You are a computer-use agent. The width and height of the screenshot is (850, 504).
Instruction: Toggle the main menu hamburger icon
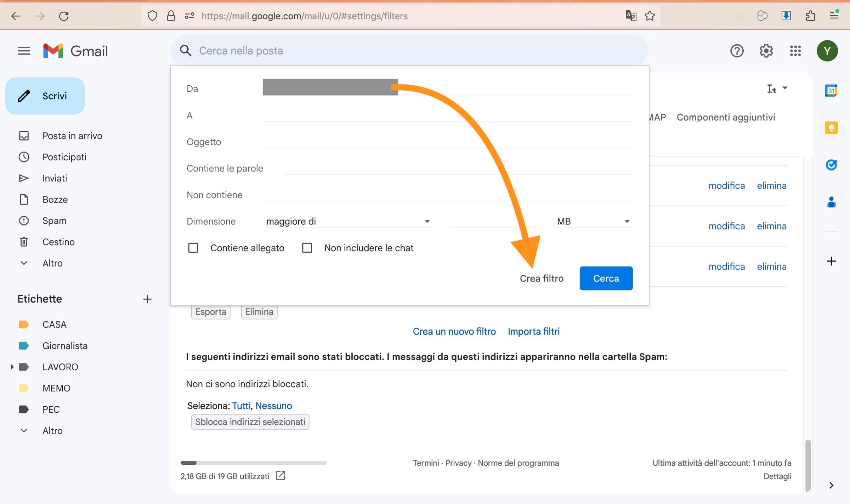[24, 51]
